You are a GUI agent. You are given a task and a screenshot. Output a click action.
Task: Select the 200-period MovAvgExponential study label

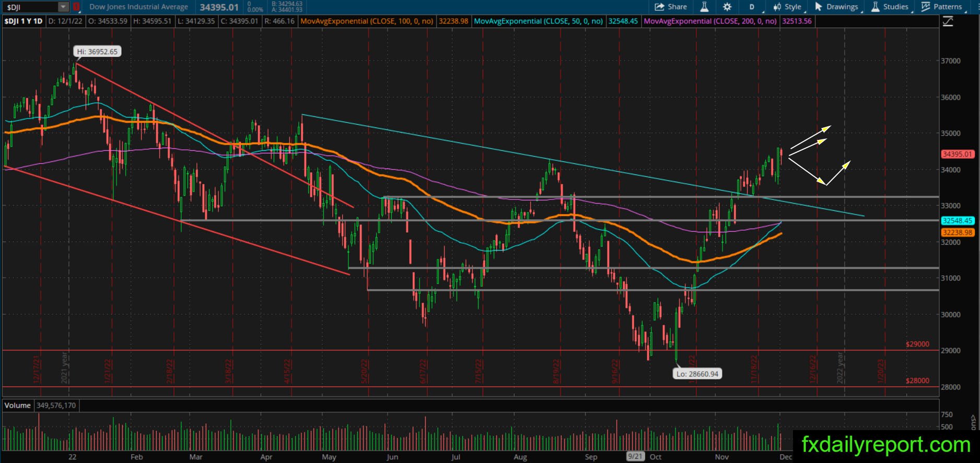(x=710, y=21)
